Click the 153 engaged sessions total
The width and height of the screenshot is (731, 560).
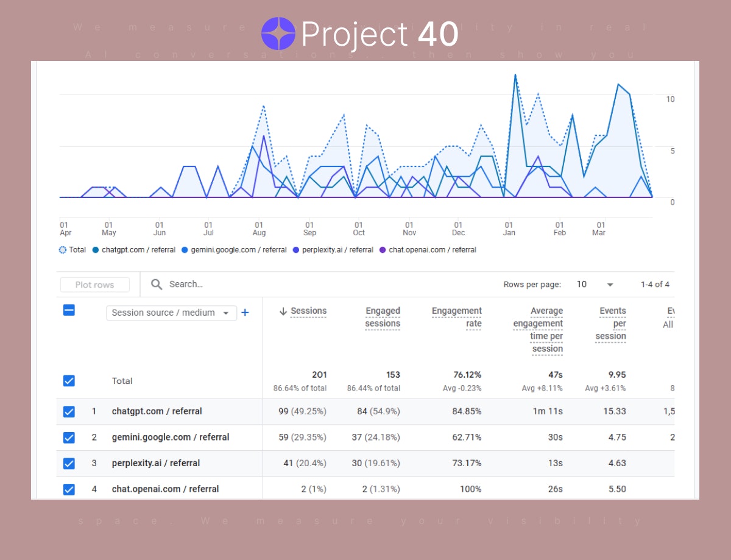(x=393, y=375)
